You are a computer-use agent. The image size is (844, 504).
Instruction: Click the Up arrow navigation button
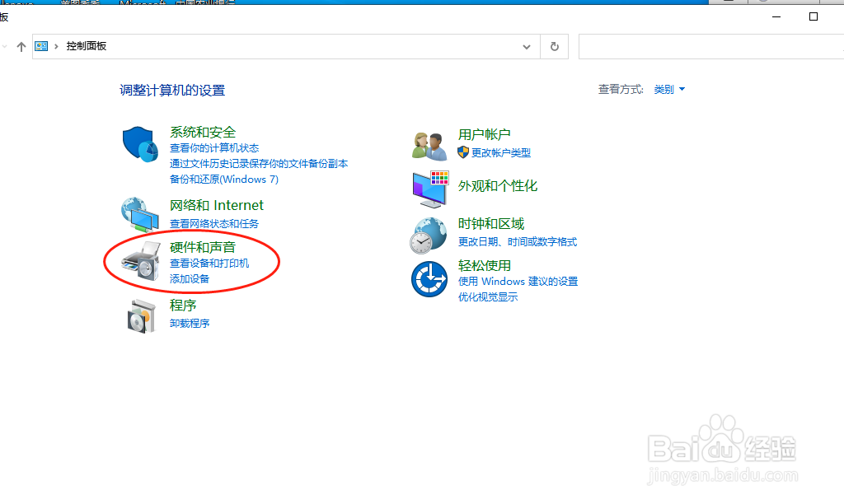(21, 47)
